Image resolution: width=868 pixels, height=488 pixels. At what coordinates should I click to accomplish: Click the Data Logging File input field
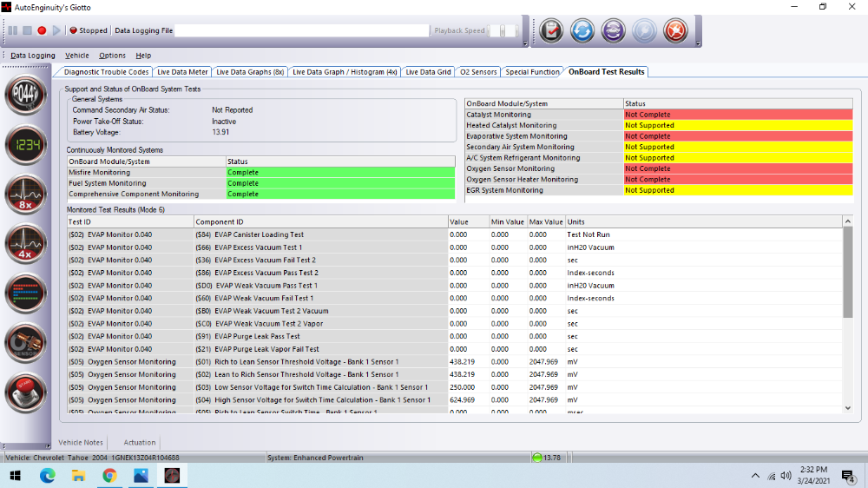tap(302, 30)
